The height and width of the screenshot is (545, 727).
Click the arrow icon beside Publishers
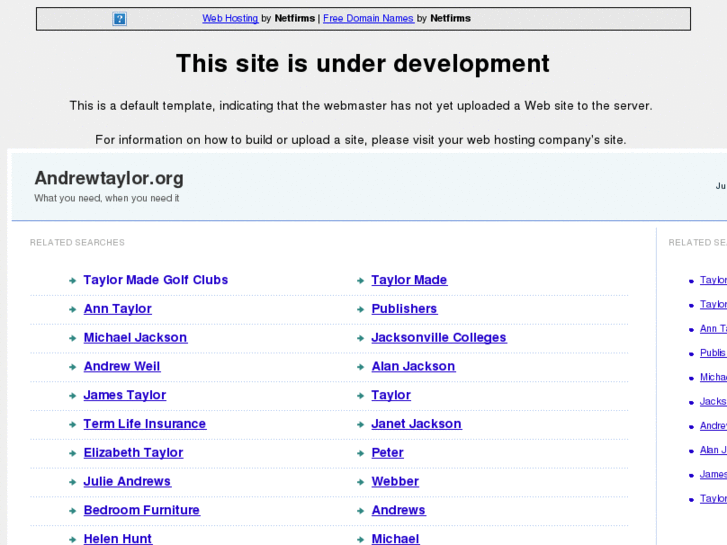click(360, 309)
